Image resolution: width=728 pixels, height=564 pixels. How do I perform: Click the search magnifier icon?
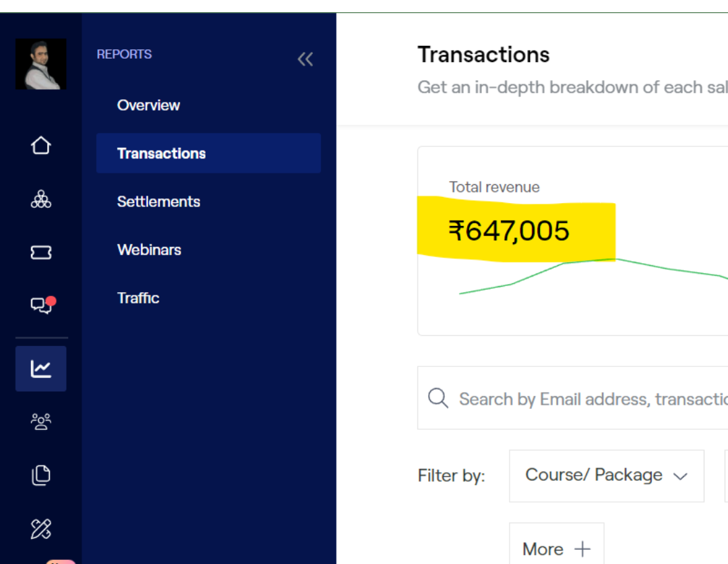(438, 398)
